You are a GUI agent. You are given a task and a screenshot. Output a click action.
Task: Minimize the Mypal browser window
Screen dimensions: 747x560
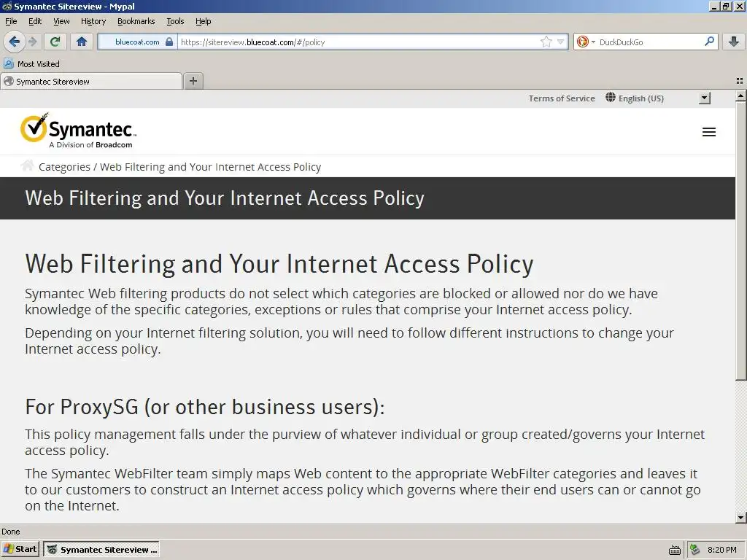click(714, 6)
